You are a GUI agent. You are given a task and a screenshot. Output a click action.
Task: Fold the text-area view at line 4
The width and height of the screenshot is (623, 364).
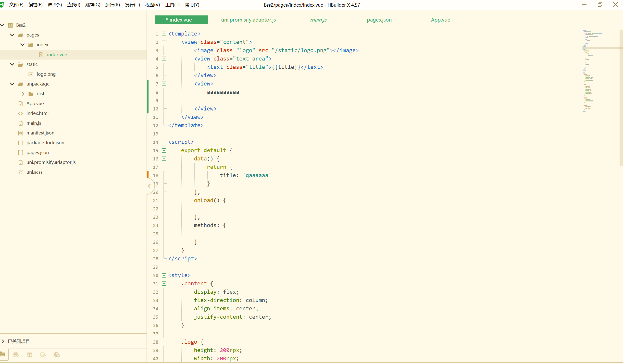(164, 59)
